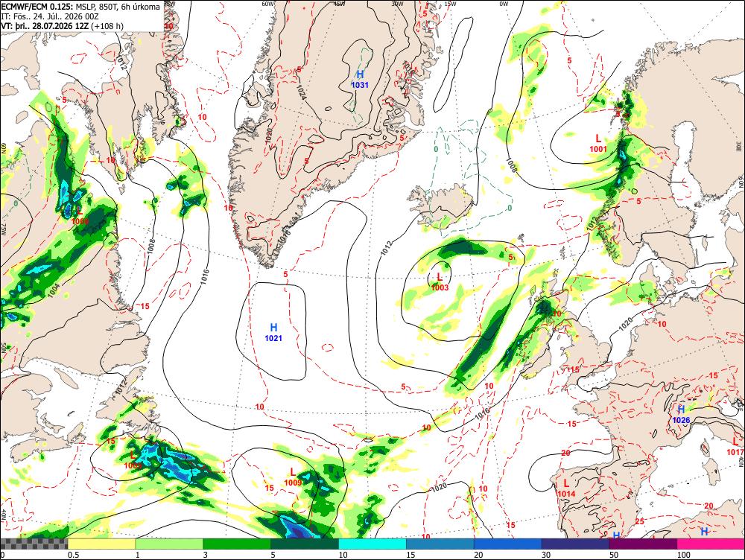
Task: Click the red '25' temperature label near Africa
Action: pos(640,521)
